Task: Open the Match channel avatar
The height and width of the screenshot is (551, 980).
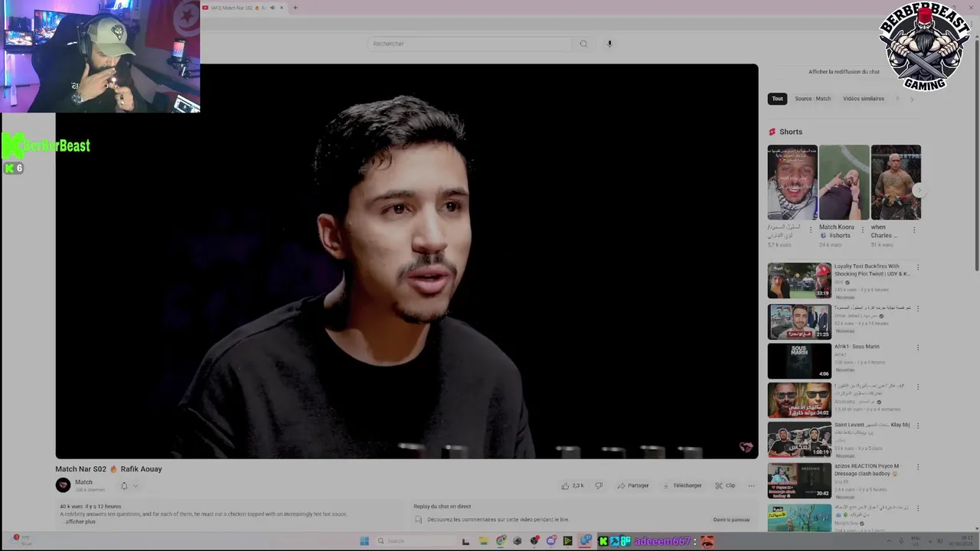Action: pos(63,485)
